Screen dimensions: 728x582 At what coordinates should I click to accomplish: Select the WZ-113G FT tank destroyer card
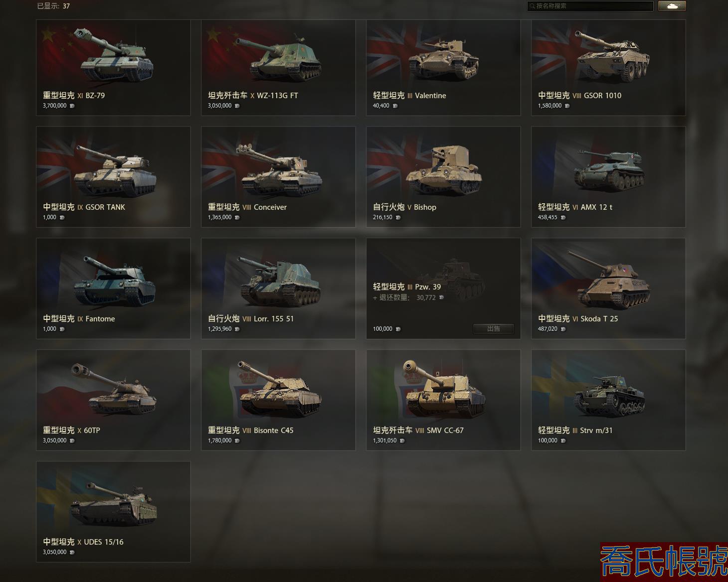(x=278, y=68)
